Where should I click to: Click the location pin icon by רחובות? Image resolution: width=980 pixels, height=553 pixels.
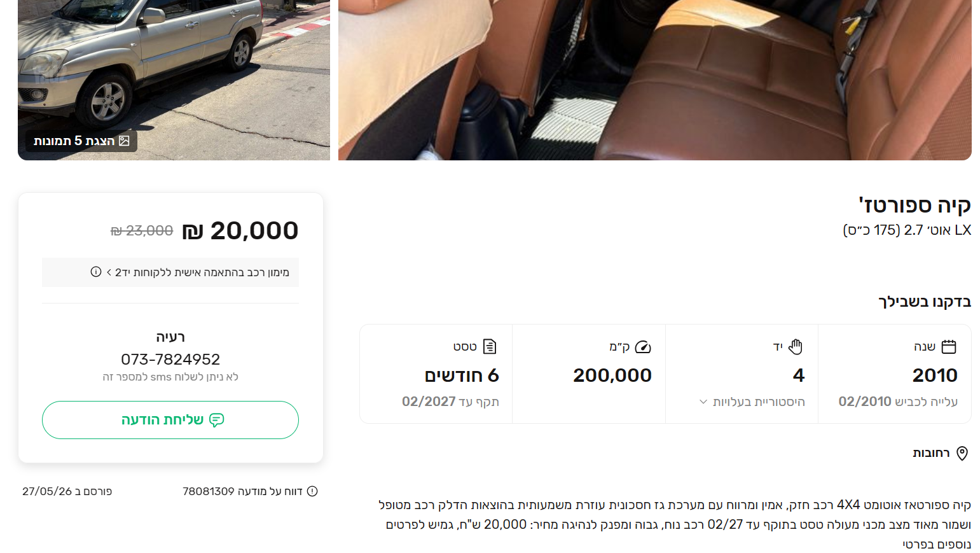tap(962, 453)
